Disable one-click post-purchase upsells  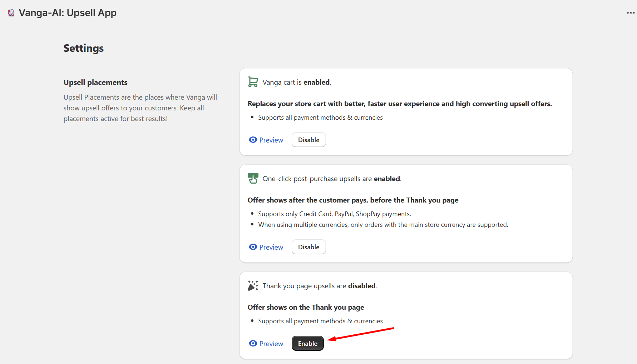309,247
